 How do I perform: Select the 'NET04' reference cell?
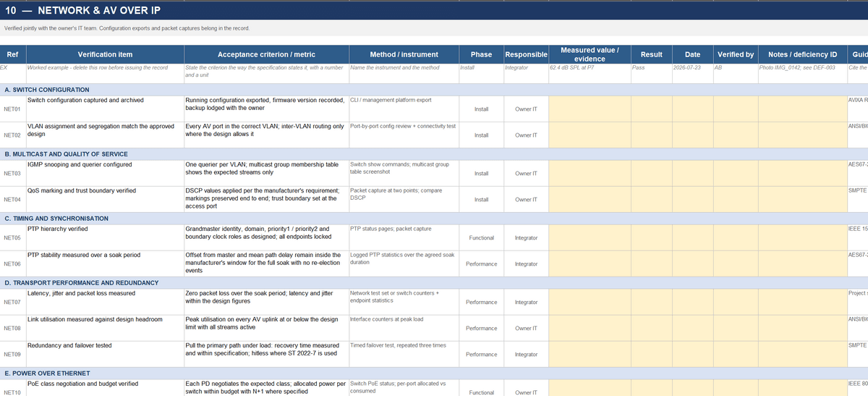click(12, 199)
